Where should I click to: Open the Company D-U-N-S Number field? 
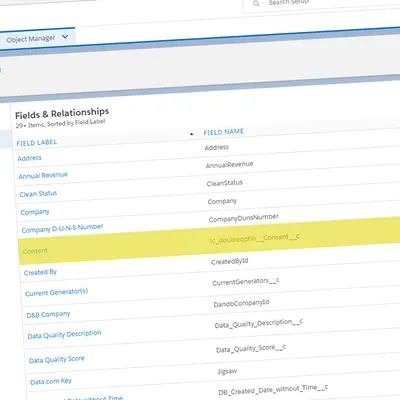[x=62, y=228]
